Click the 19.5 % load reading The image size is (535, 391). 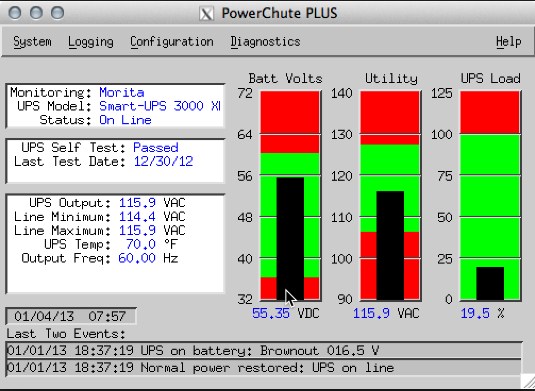pos(482,313)
